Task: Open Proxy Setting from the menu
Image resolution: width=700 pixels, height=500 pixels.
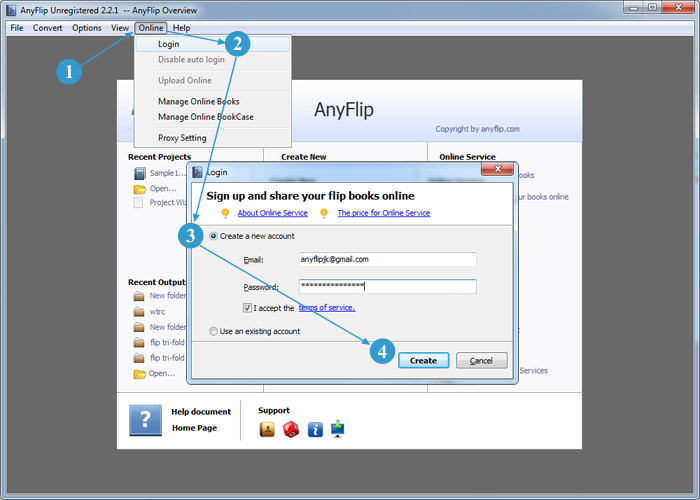Action: coord(182,138)
